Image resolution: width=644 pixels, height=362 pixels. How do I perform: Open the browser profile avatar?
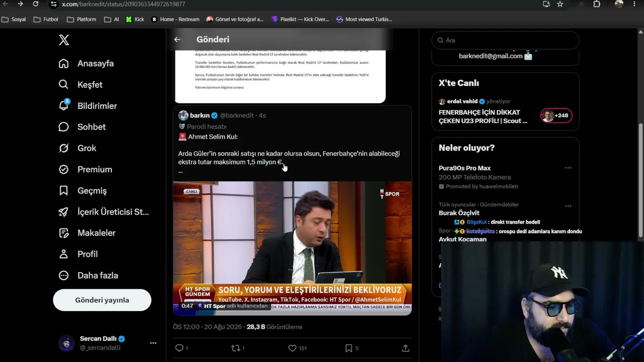coord(619,4)
